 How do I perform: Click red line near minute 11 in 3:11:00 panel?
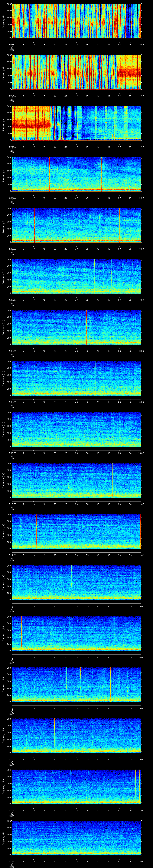(x=36, y=531)
